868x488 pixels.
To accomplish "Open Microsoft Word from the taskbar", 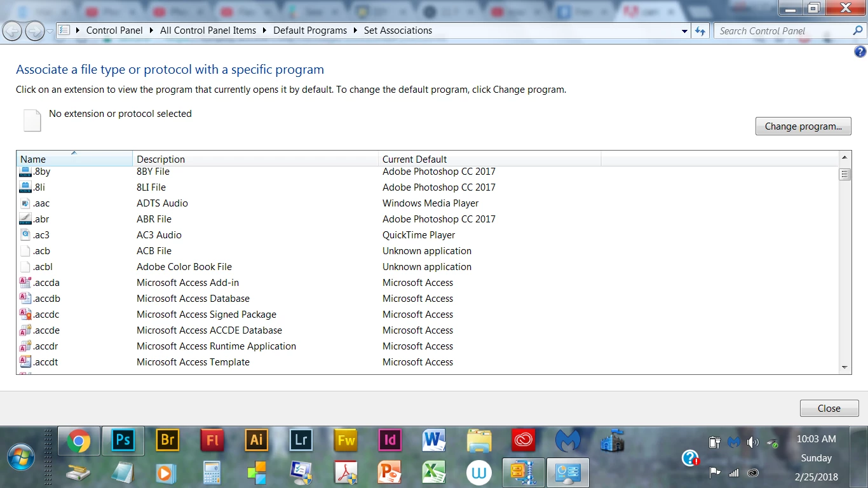I will [x=435, y=440].
